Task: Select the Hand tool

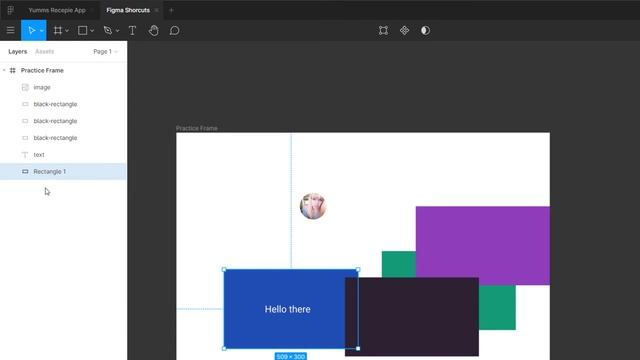Action: (x=153, y=31)
